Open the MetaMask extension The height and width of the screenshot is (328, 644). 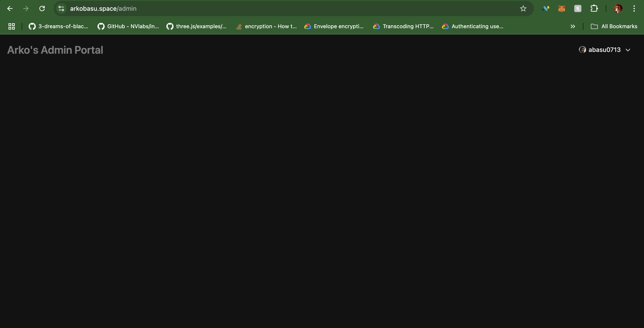(x=562, y=8)
